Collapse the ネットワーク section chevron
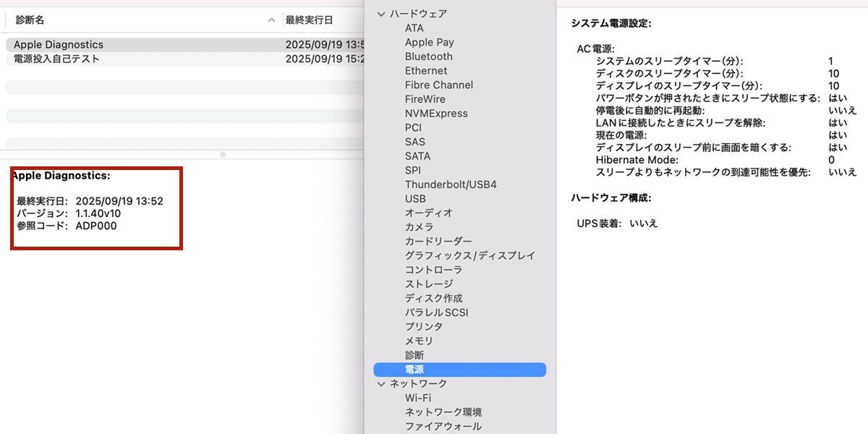Viewport: 868px width, 434px height. pyautogui.click(x=381, y=384)
